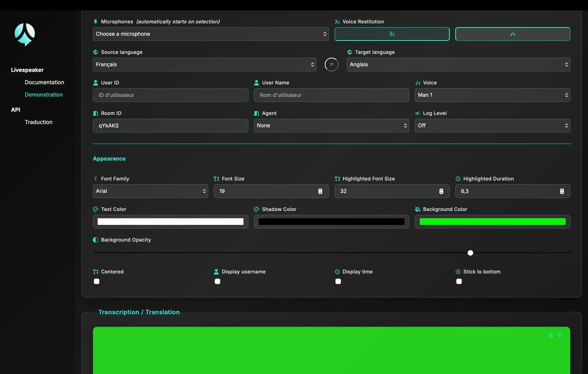Click the icon beside Highlighted Font Size
588x374 pixels.
[337, 179]
